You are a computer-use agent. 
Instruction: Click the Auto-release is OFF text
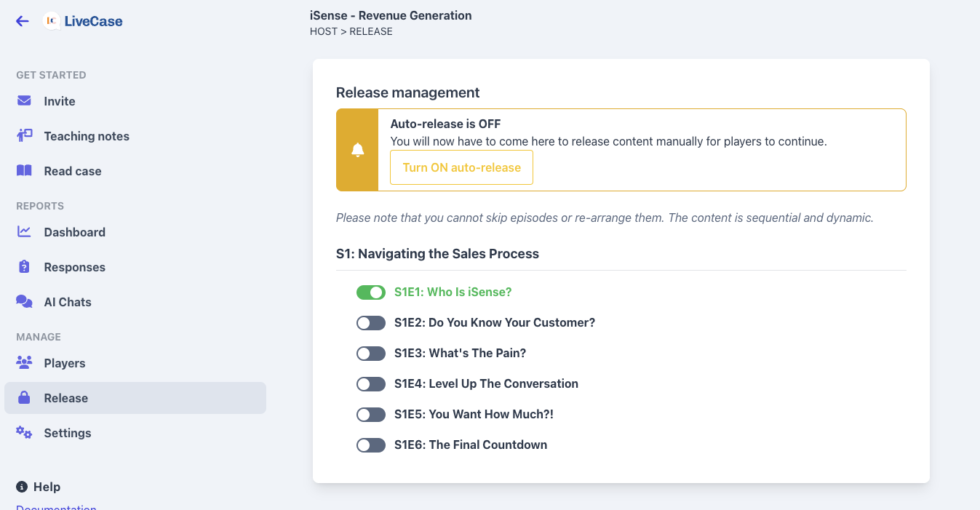tap(445, 124)
